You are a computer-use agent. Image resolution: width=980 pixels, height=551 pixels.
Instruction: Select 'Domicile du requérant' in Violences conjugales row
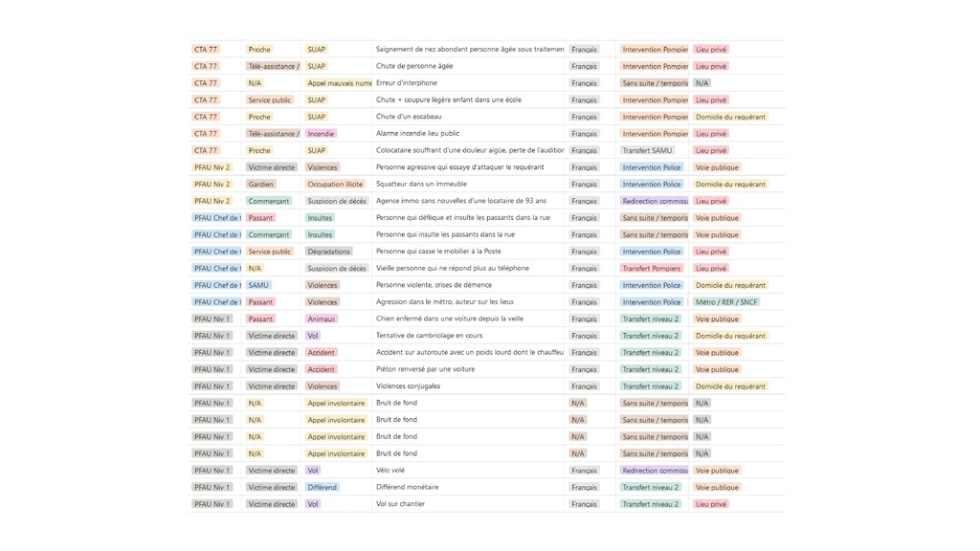730,386
